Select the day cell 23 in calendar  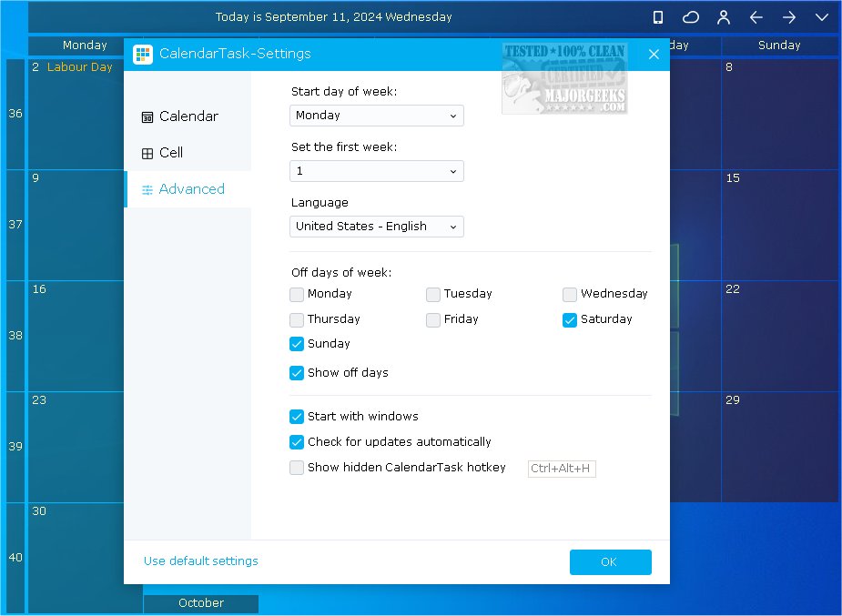point(76,448)
